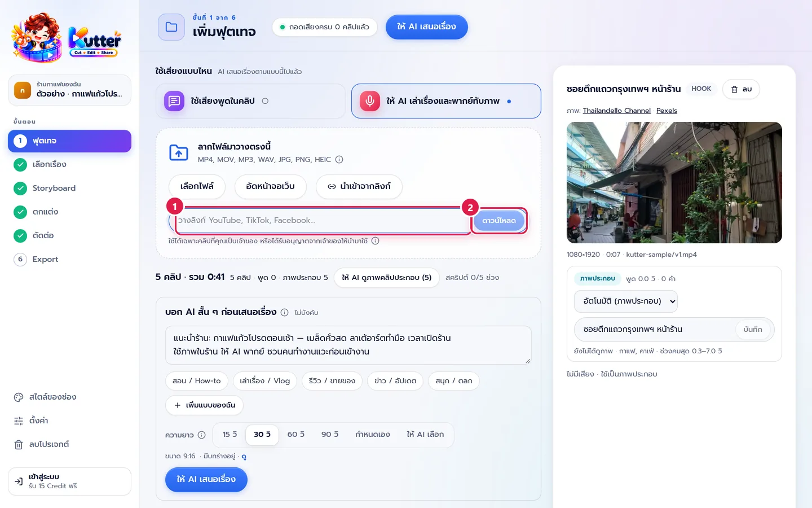Click ให้ AI ดูภาพคลิปประกอบ (5) button

pos(387,278)
